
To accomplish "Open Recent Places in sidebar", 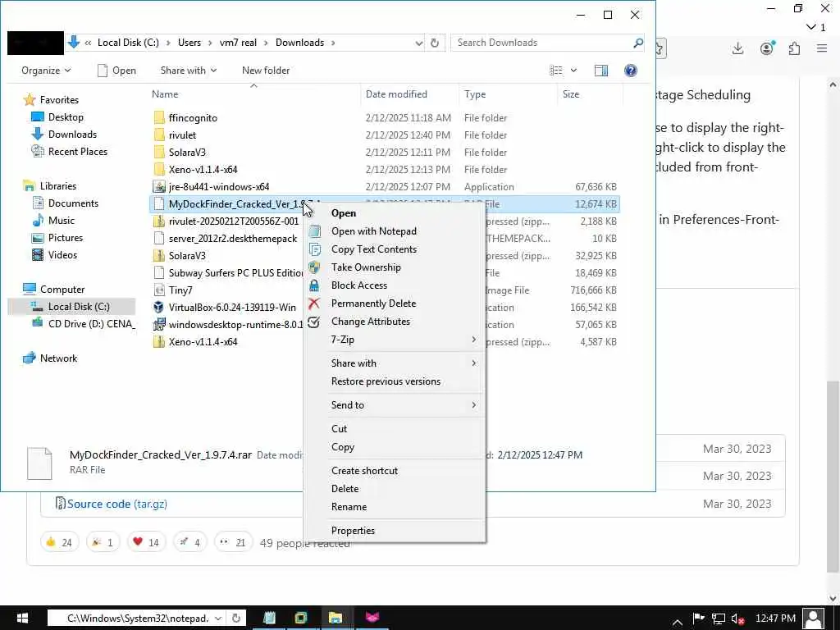I will point(77,152).
